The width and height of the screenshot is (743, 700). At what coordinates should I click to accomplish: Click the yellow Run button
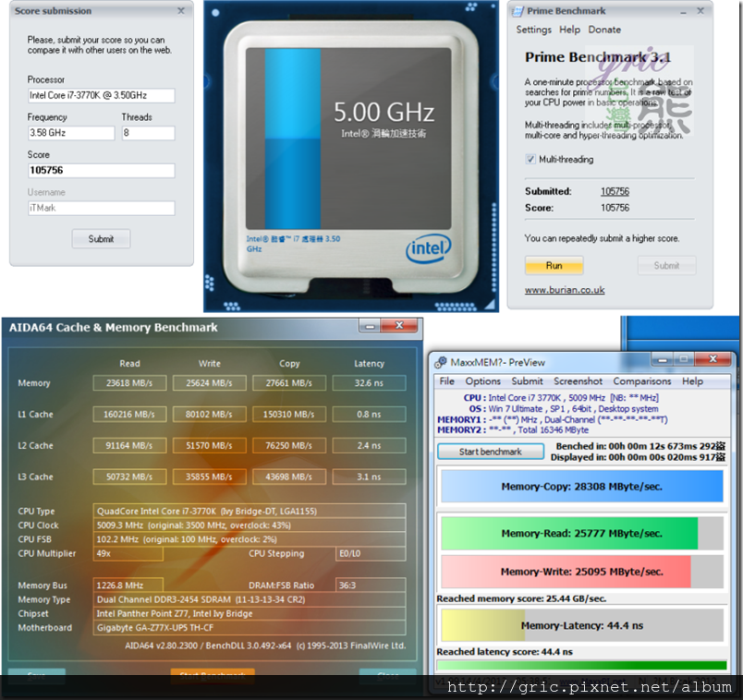coord(554,266)
